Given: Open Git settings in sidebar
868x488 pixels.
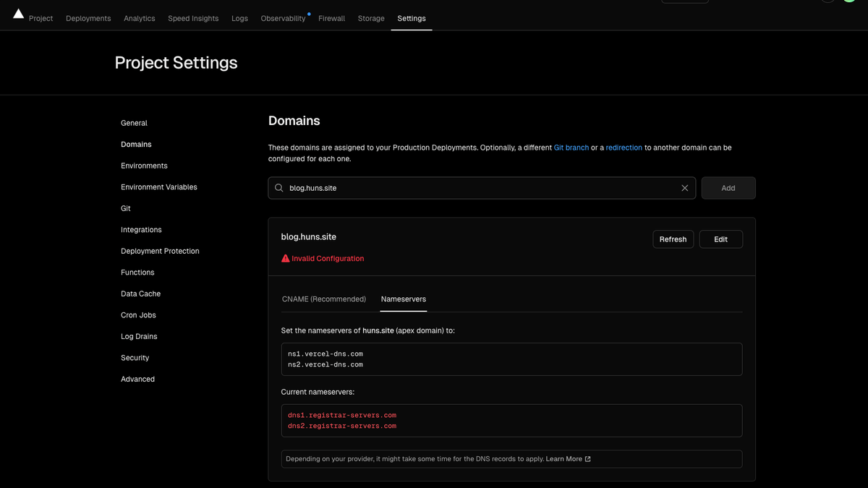Looking at the screenshot, I should (x=126, y=208).
